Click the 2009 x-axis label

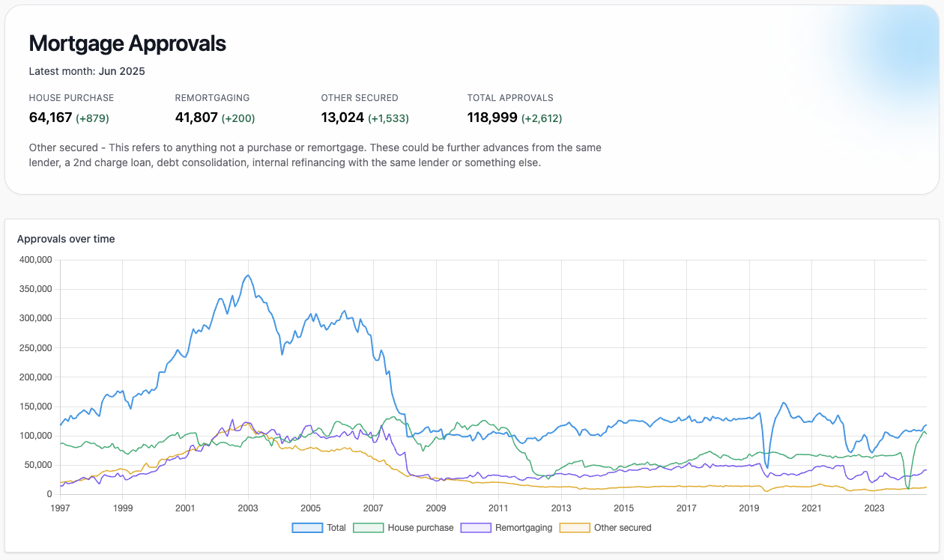click(436, 508)
